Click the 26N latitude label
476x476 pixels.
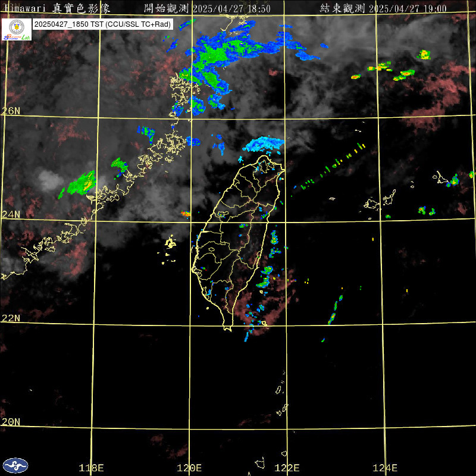coord(11,111)
